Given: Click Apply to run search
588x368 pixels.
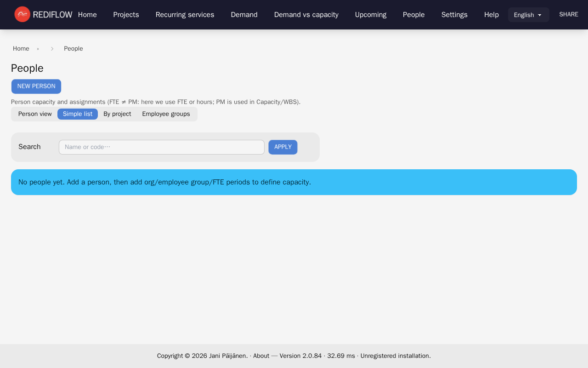Looking at the screenshot, I should 283,147.
